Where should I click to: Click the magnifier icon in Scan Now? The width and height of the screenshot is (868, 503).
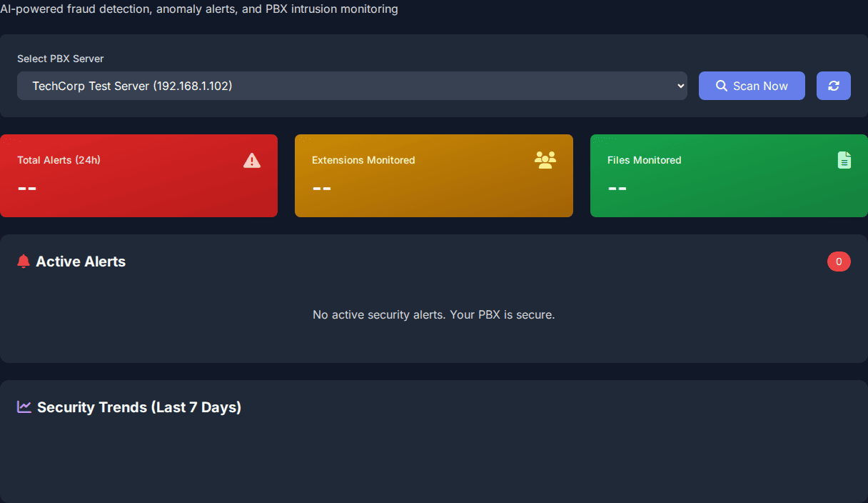(x=722, y=86)
